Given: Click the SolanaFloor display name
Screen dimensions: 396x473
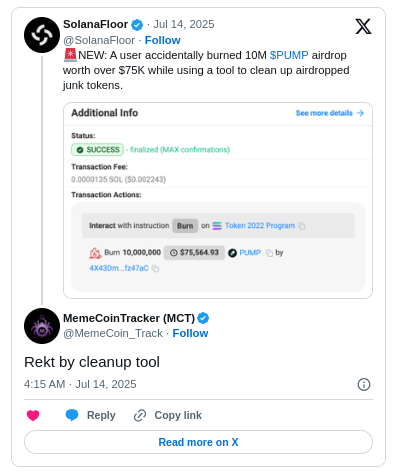Looking at the screenshot, I should click(x=95, y=24).
